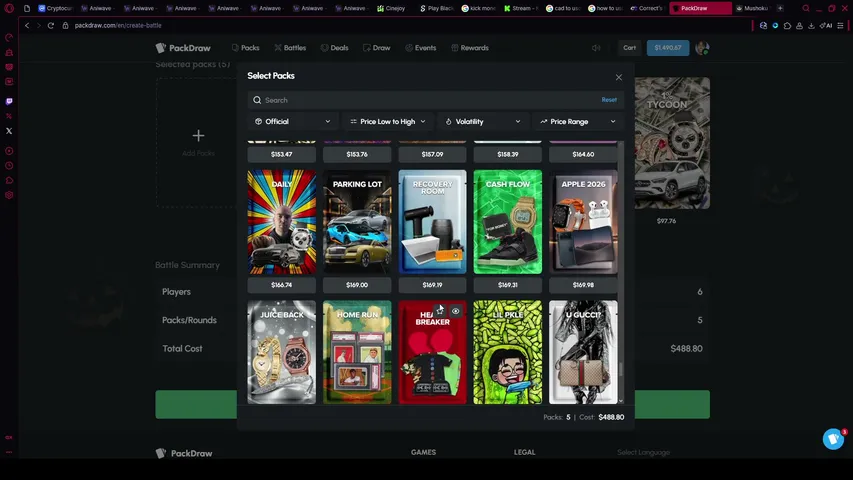Navigate to Events

421,48
